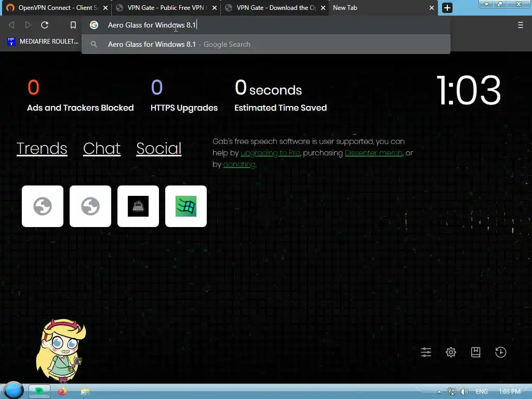The height and width of the screenshot is (399, 532).
Task: Go back using the back arrow
Action: pos(11,25)
